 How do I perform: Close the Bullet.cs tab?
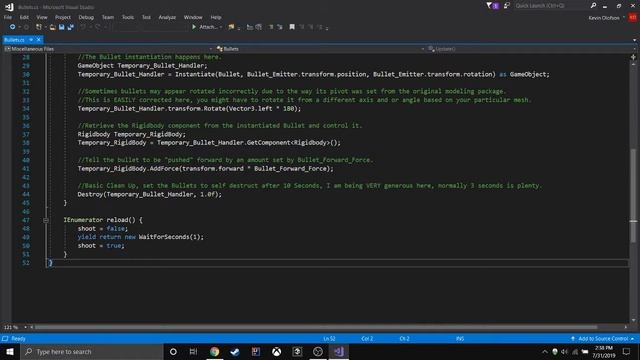[39, 40]
